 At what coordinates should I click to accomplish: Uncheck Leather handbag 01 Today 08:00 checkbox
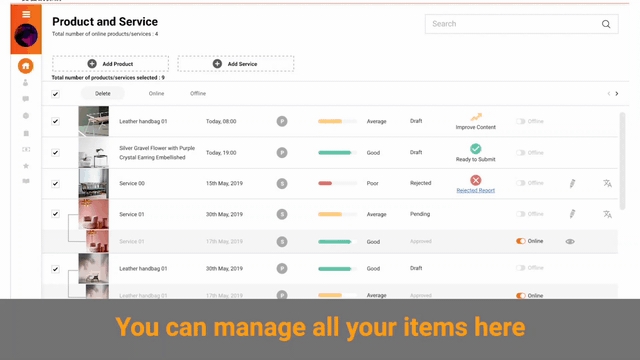pos(56,121)
